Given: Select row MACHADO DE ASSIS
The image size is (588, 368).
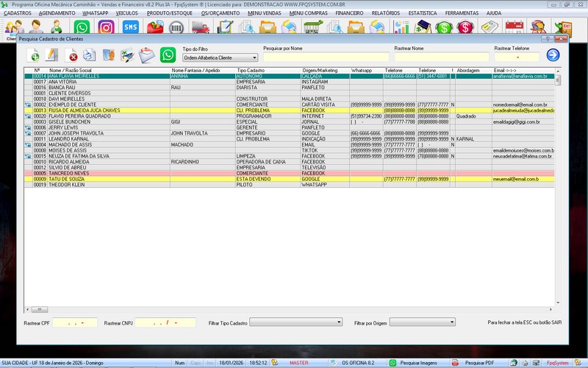Looking at the screenshot, I should click(289, 144).
